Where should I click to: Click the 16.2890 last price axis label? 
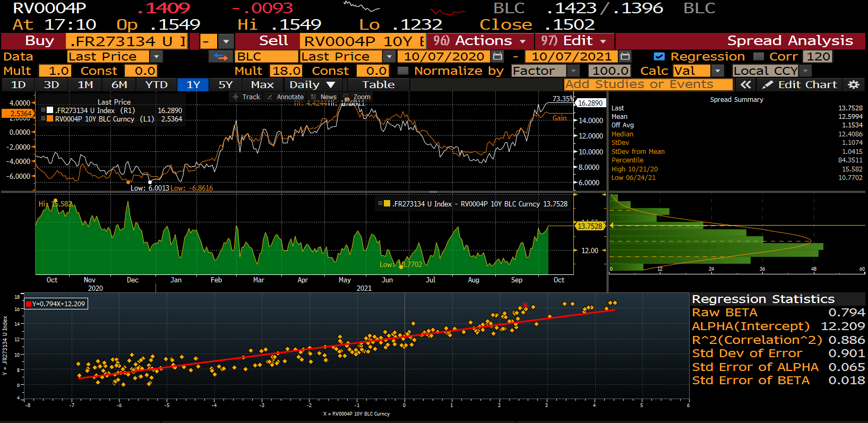pos(590,103)
